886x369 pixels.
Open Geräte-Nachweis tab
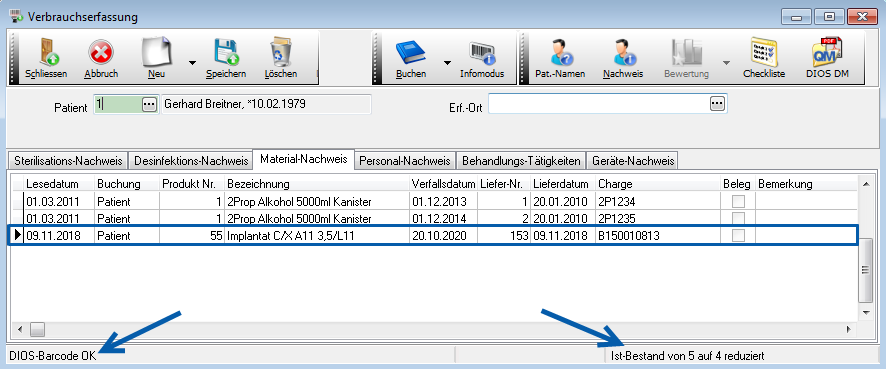[x=633, y=160]
